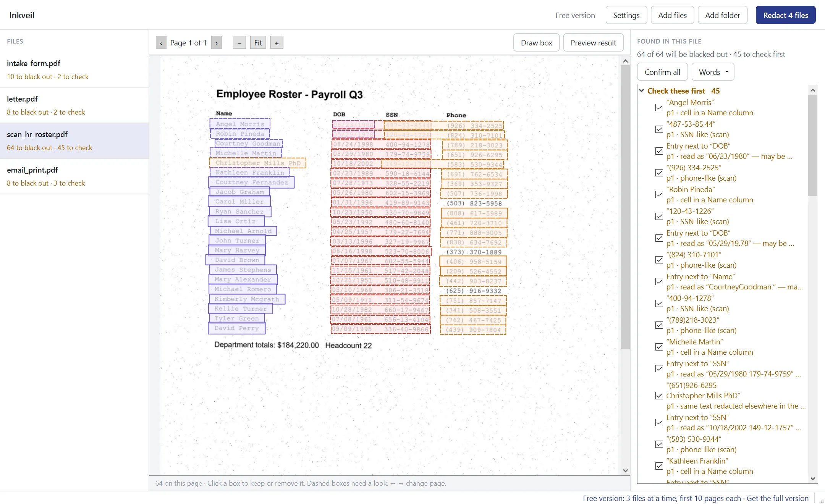825x504 pixels.
Task: Uncheck the "487-53-85.44" SSN finding
Action: tap(659, 129)
